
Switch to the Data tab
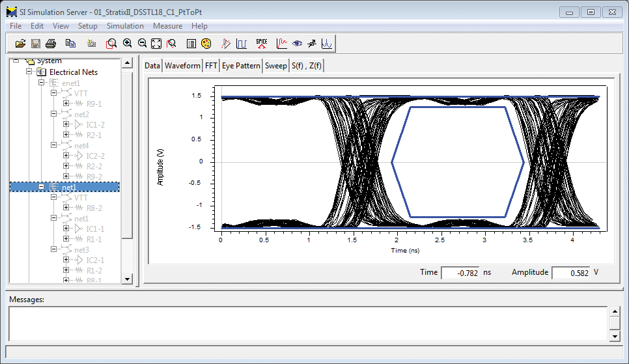coord(152,66)
